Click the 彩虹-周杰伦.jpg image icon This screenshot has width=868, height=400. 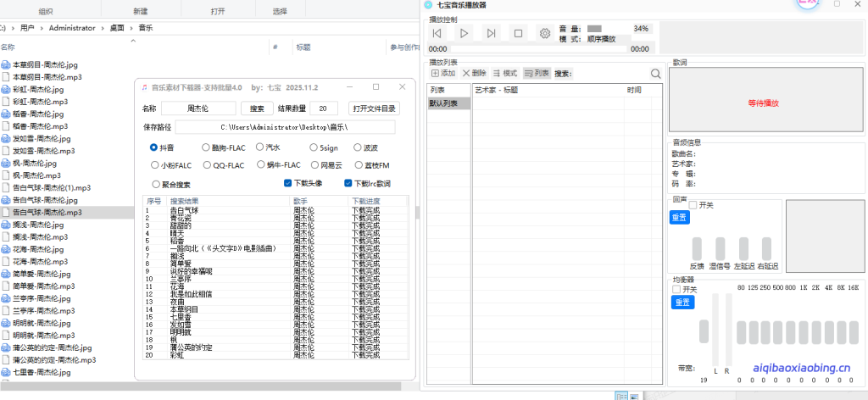tap(6, 90)
